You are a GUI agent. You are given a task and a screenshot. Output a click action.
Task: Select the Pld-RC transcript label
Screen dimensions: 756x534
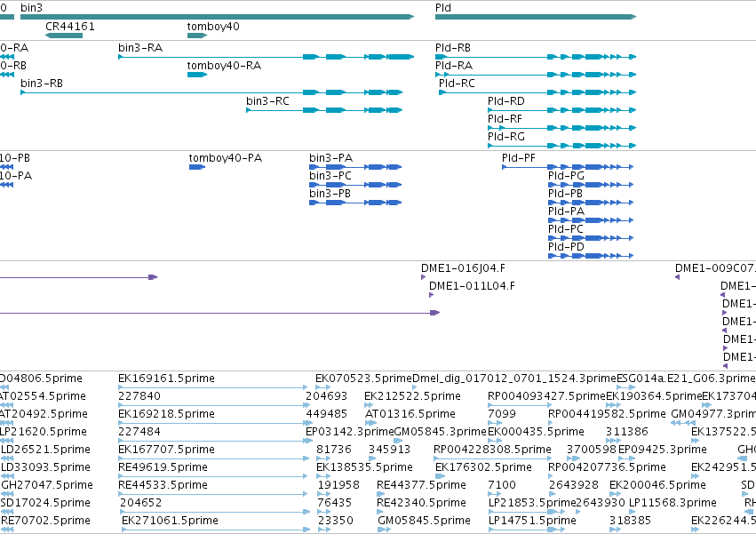point(457,84)
